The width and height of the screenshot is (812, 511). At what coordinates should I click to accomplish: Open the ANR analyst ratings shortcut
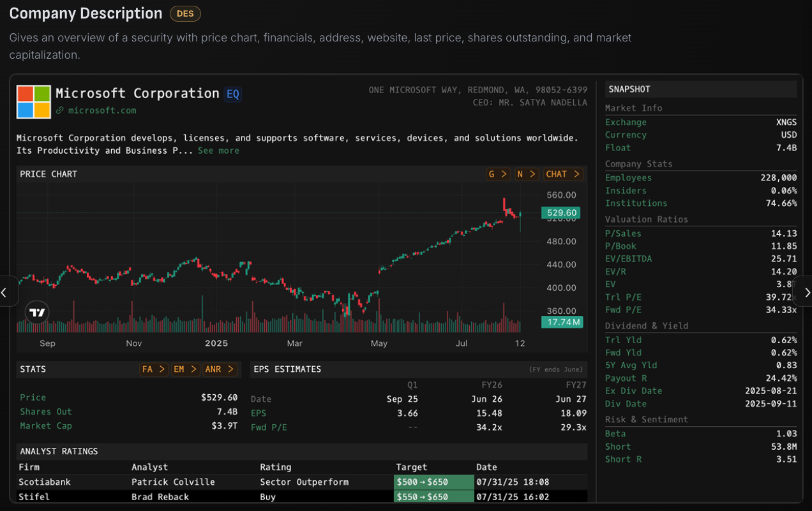click(x=221, y=369)
